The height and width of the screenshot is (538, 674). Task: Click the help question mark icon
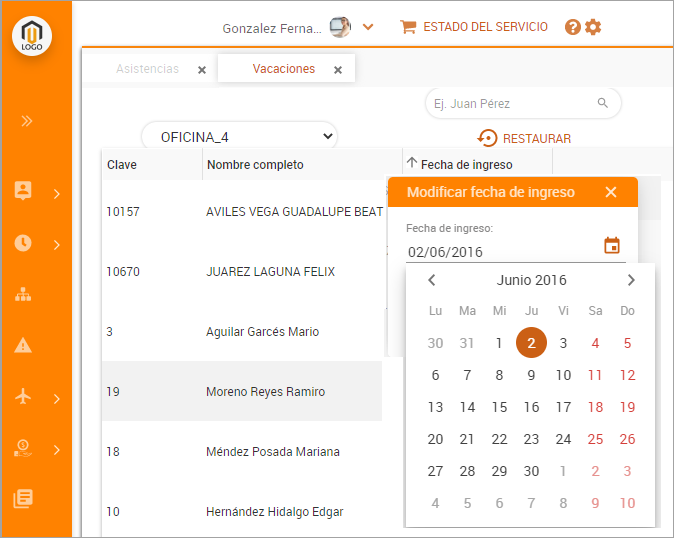pyautogui.click(x=573, y=27)
